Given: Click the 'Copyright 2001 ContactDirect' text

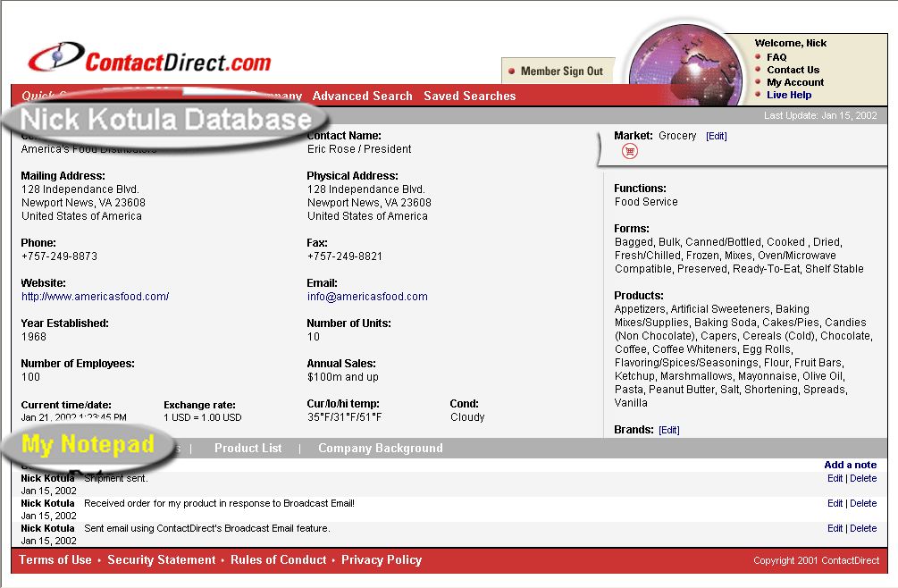Looking at the screenshot, I should tap(816, 560).
